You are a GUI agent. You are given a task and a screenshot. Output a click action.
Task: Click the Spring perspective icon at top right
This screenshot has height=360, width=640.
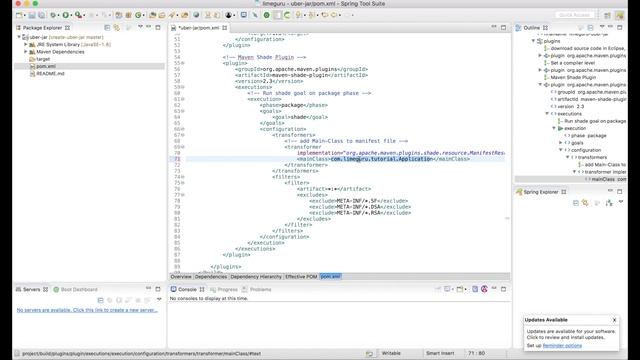click(x=620, y=15)
